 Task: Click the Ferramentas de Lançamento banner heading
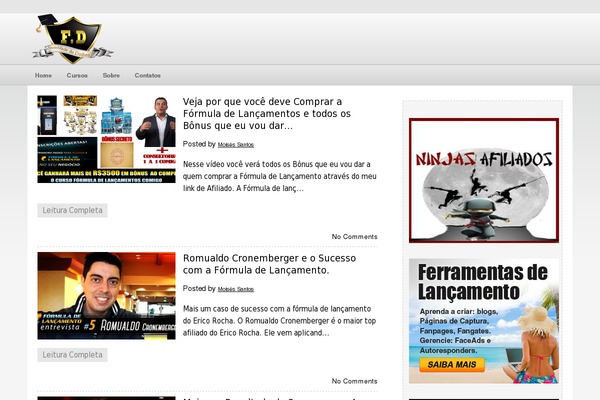(x=483, y=282)
